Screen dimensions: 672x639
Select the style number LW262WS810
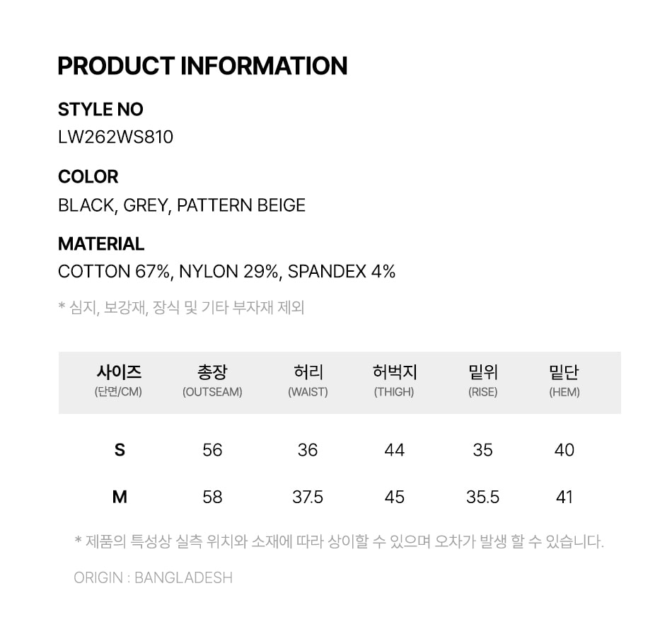pyautogui.click(x=115, y=137)
